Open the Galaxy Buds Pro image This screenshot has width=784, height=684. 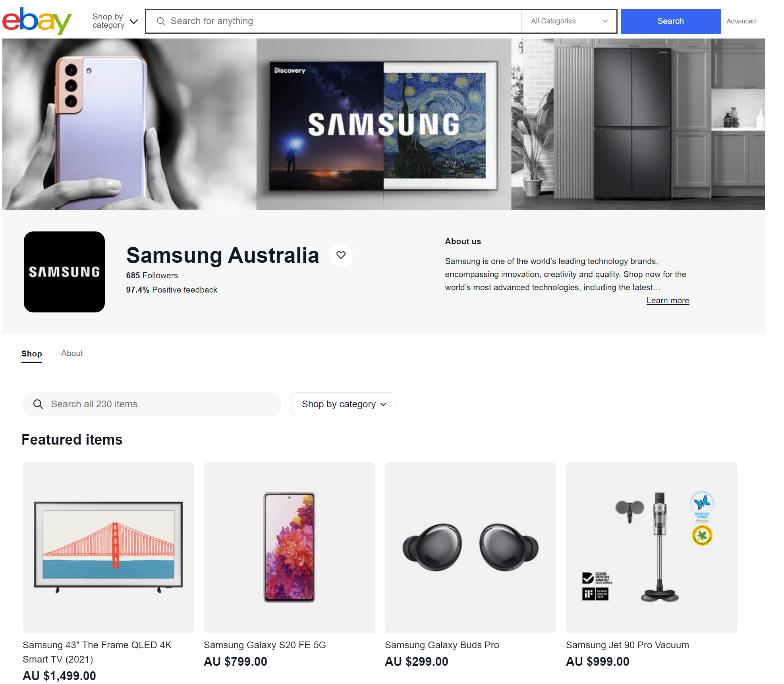tap(471, 547)
